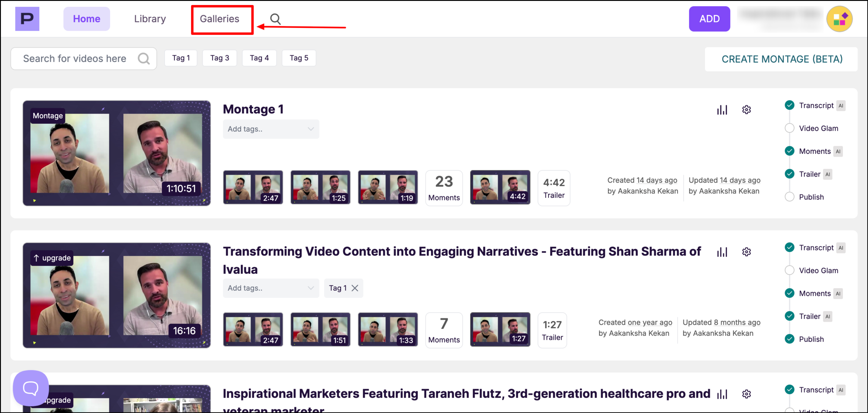Expand Add tags dropdown for Montage 1
The height and width of the screenshot is (413, 868).
271,129
